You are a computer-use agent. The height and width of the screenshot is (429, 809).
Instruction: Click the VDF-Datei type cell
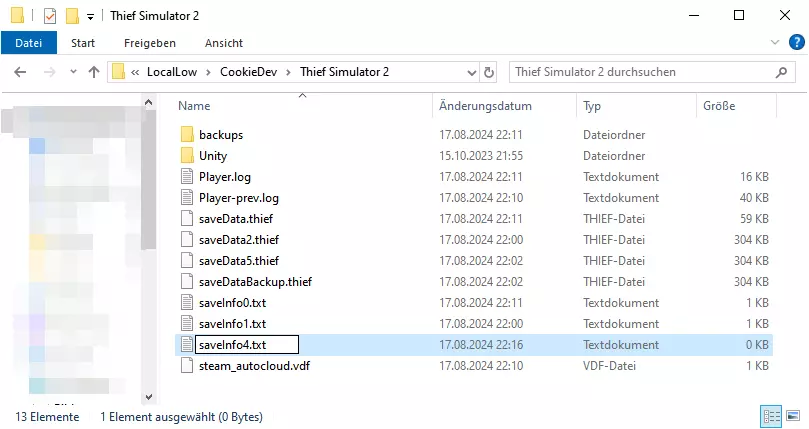point(609,366)
